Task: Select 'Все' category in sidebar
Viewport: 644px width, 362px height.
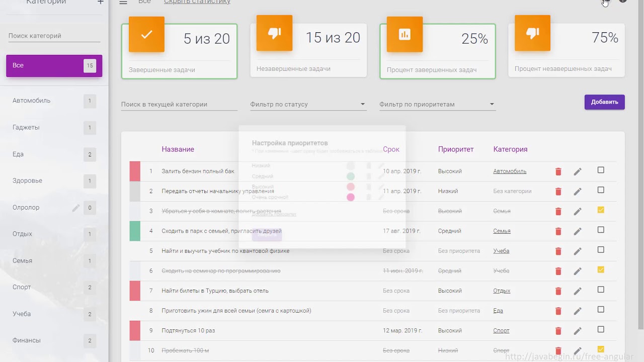Action: click(x=54, y=65)
